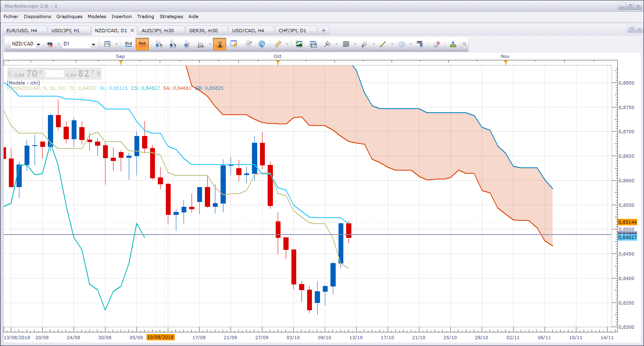
Task: Toggle the Ask price display
Action: pyautogui.click(x=142, y=44)
